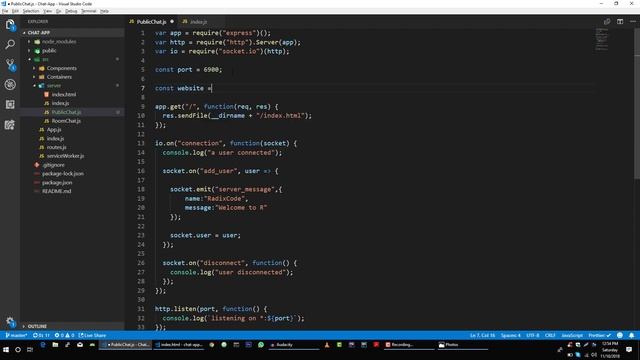
Task: Open Task View on the taskbar
Action: pos(30,350)
